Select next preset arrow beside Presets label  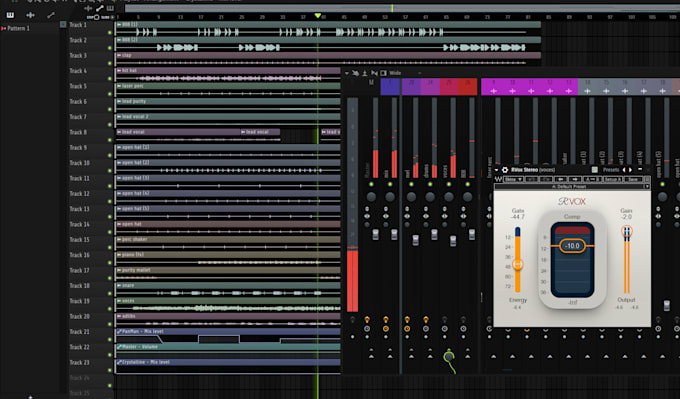point(630,170)
